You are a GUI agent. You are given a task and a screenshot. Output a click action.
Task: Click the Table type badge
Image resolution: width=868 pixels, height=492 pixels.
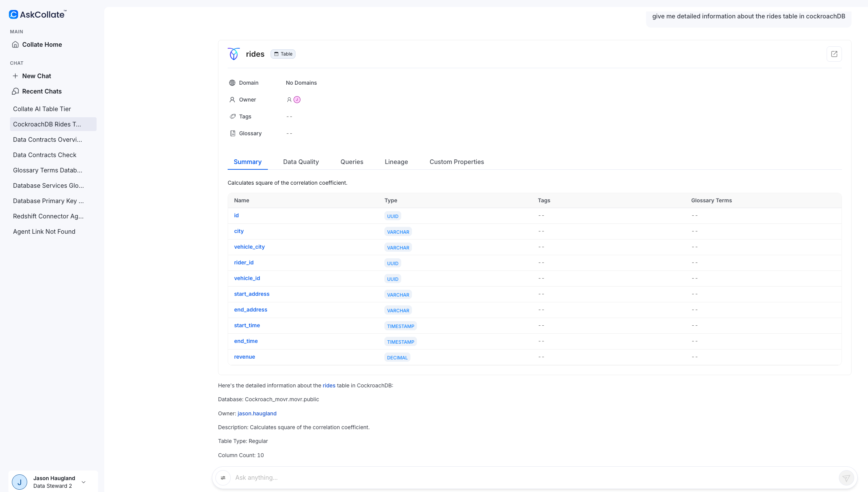click(x=283, y=54)
